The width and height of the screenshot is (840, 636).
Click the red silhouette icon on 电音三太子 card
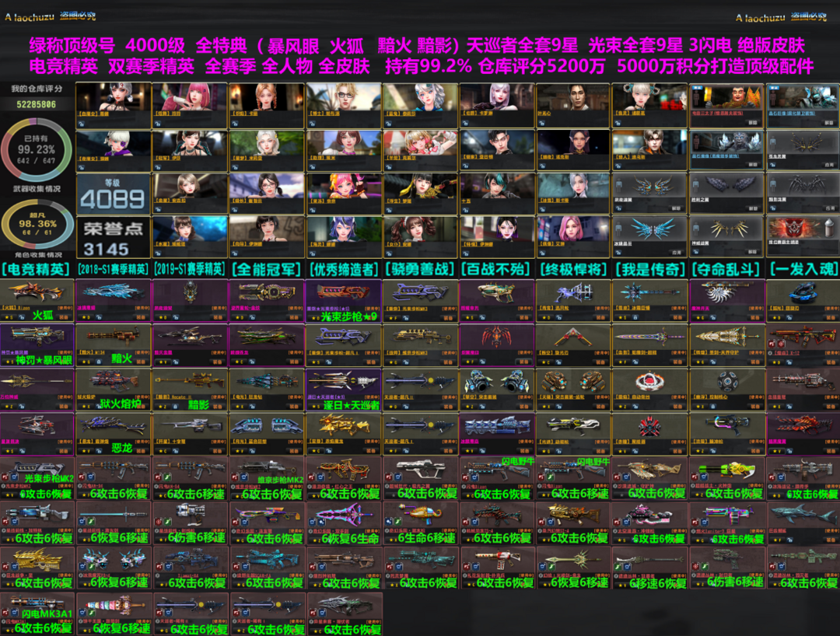pos(695,98)
